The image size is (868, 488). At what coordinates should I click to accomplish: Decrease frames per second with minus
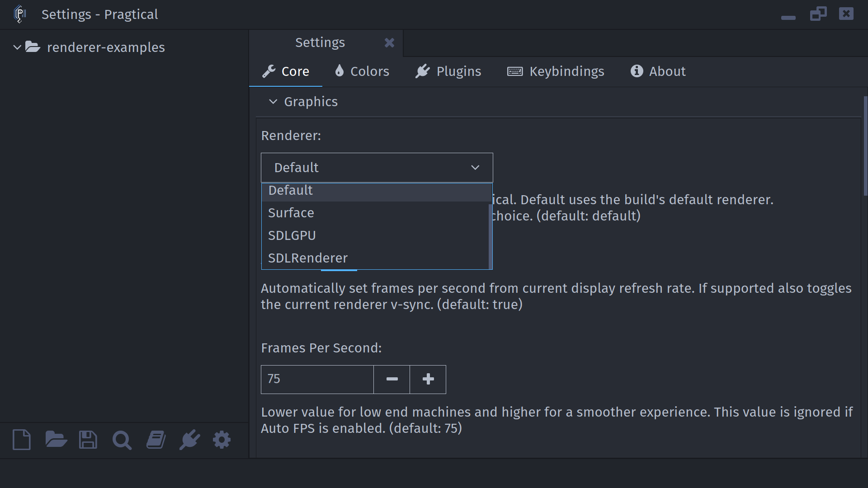pyautogui.click(x=392, y=379)
